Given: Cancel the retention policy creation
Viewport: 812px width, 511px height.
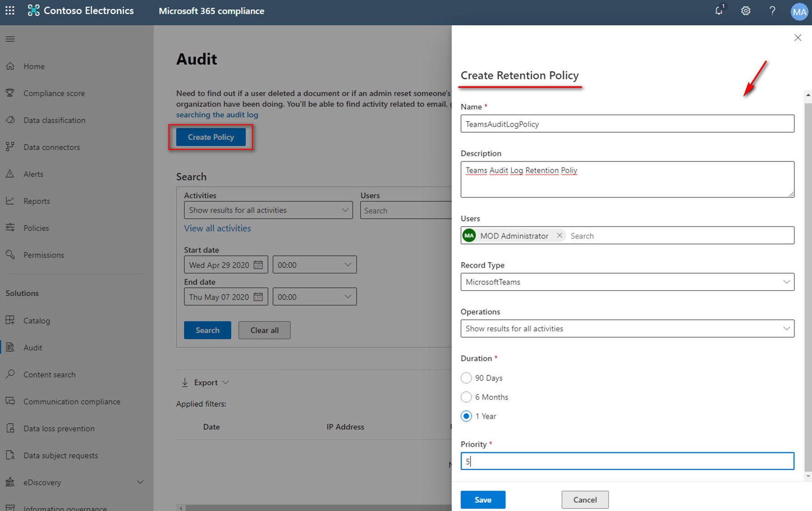Looking at the screenshot, I should click(x=585, y=500).
